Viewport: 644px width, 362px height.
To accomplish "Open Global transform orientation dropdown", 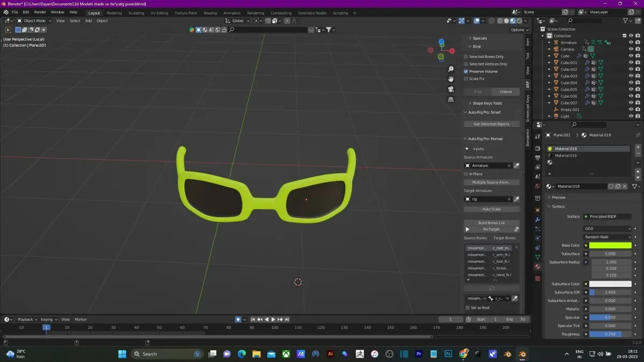I will point(237,21).
